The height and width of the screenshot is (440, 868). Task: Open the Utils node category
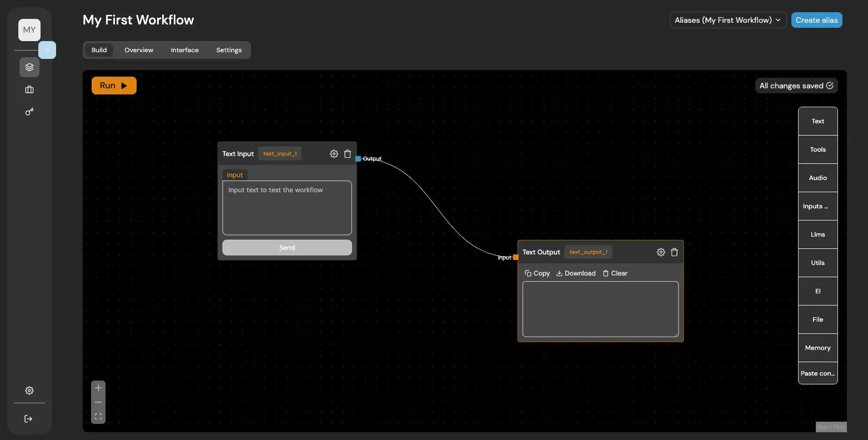point(818,263)
